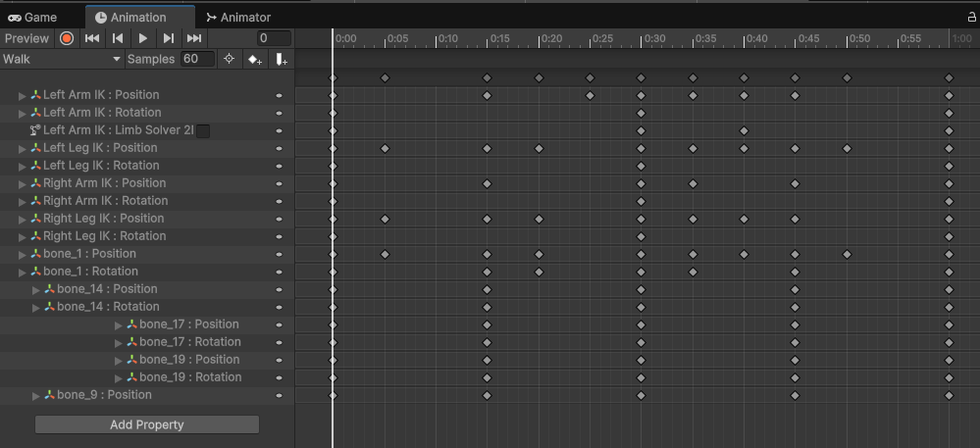Viewport: 980px width, 448px height.
Task: Open key options for bone_14 : Rotation
Action: [279, 308]
